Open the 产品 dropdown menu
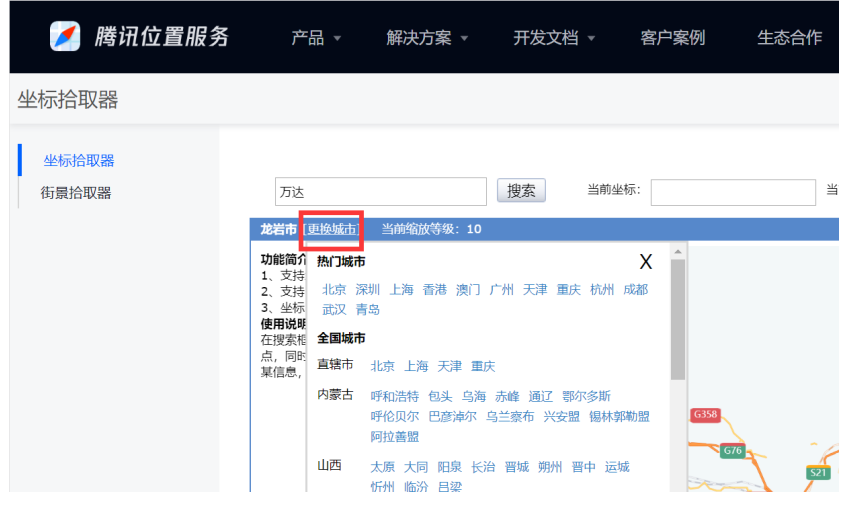The width and height of the screenshot is (852, 506). (316, 38)
